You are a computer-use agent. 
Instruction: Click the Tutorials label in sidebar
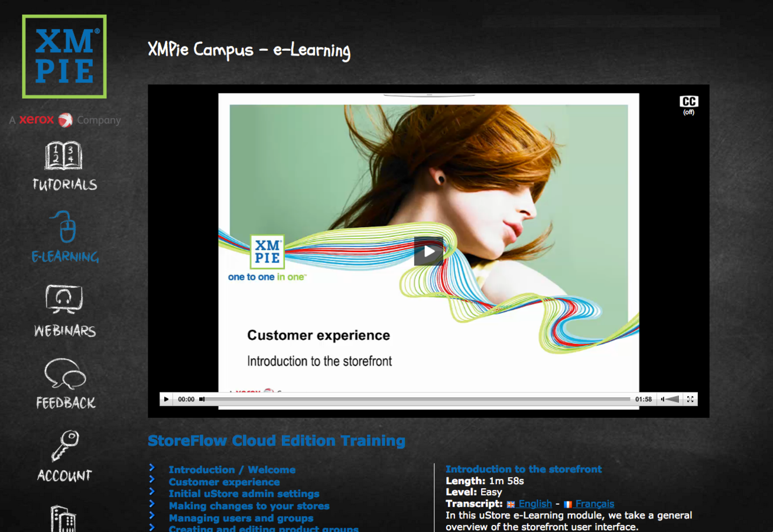(64, 184)
